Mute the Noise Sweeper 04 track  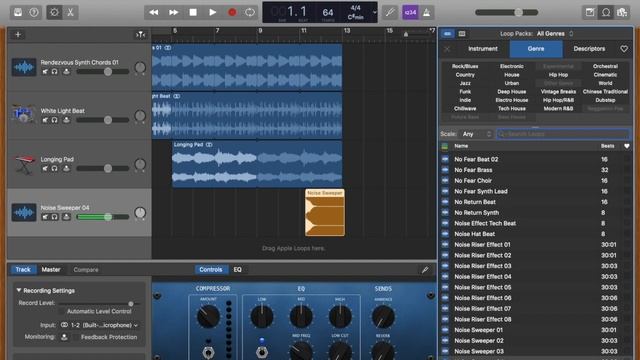[45, 217]
